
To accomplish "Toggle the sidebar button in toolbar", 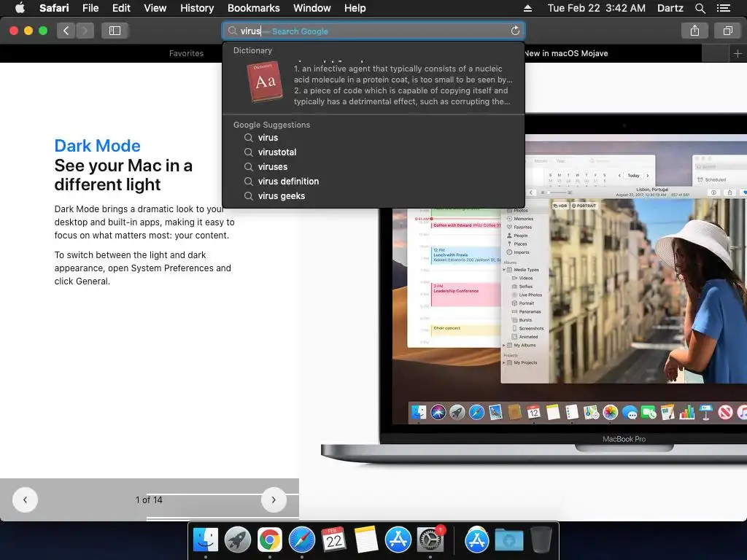I will coord(115,31).
